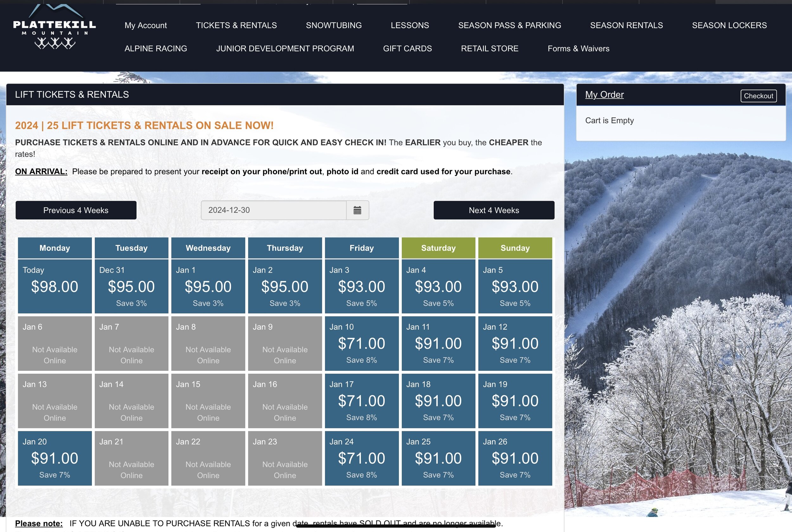Open My Account menu item

tap(146, 25)
